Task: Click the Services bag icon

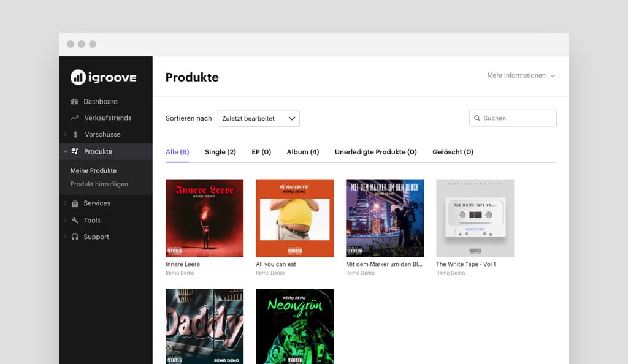Action: click(x=75, y=203)
